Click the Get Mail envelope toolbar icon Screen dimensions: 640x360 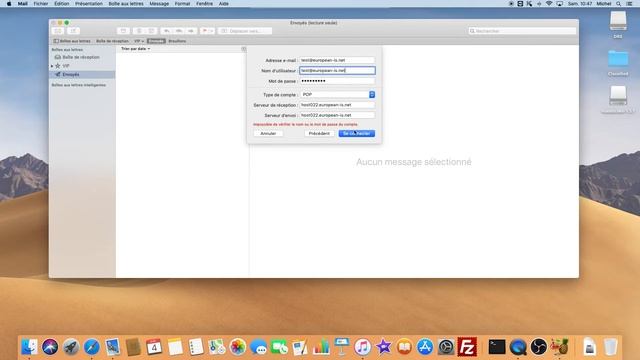(x=58, y=31)
